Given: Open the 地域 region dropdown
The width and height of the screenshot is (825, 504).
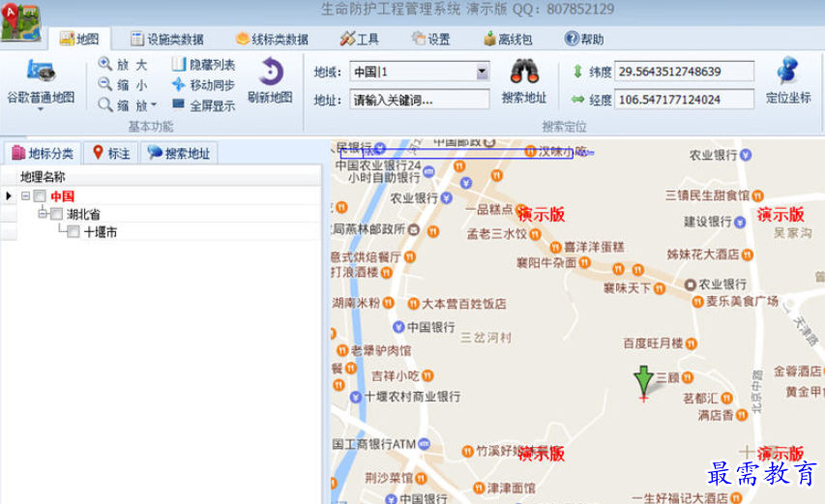Looking at the screenshot, I should 482,72.
